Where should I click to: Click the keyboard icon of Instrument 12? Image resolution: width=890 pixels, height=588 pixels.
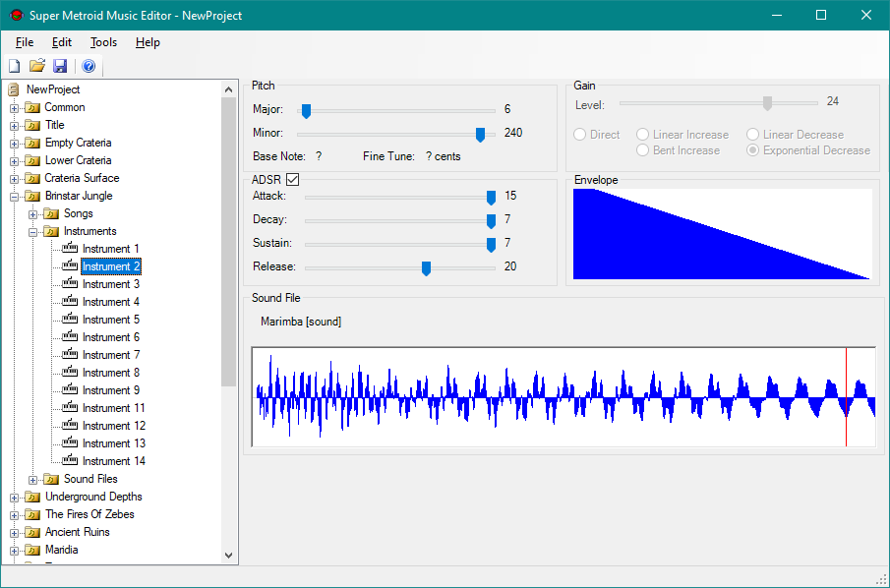pos(70,425)
